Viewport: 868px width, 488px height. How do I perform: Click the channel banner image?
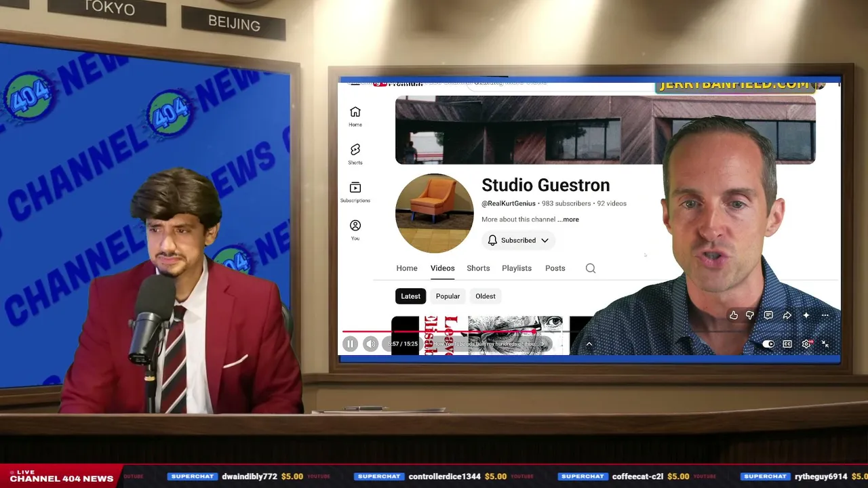pyautogui.click(x=605, y=129)
